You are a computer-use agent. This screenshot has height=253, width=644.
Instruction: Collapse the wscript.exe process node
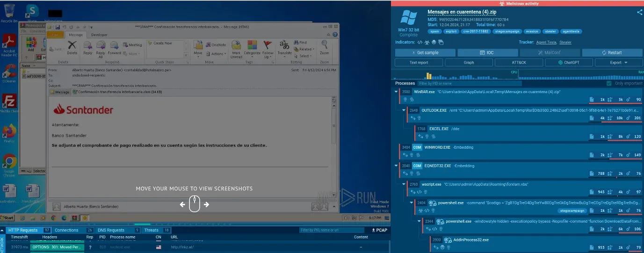(405, 184)
